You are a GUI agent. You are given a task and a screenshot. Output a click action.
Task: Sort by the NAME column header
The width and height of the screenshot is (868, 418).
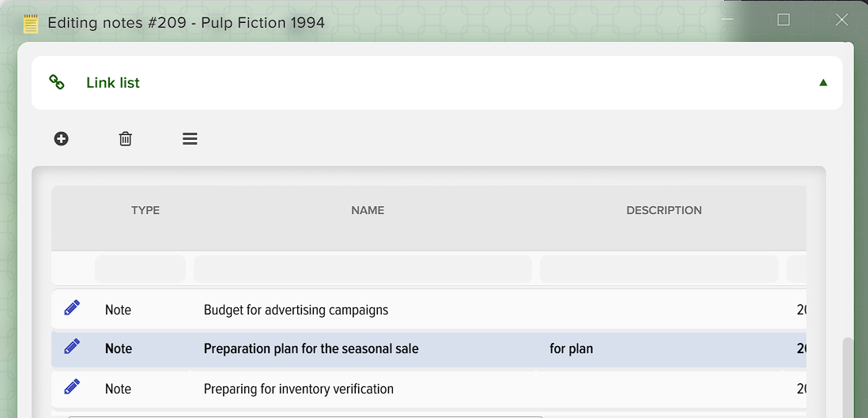tap(368, 210)
